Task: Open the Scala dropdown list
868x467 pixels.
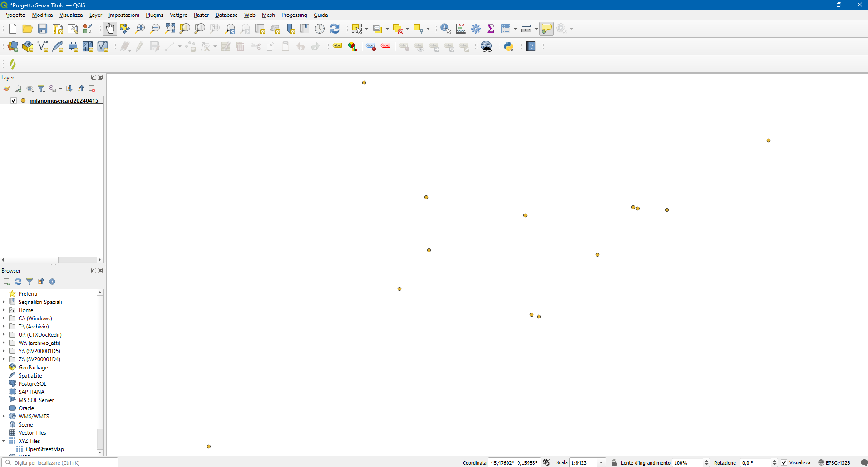Action: point(601,462)
